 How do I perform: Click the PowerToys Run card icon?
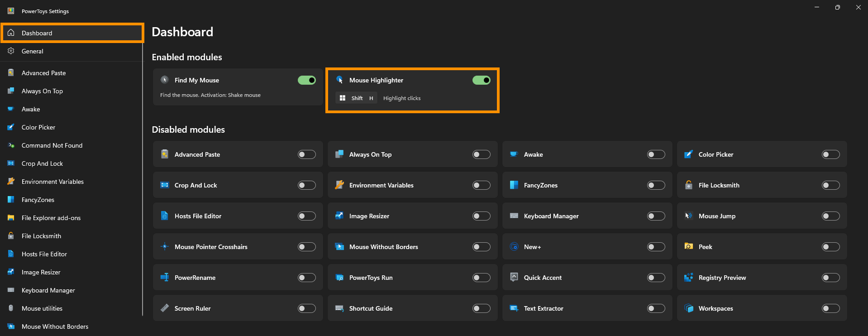tap(339, 277)
